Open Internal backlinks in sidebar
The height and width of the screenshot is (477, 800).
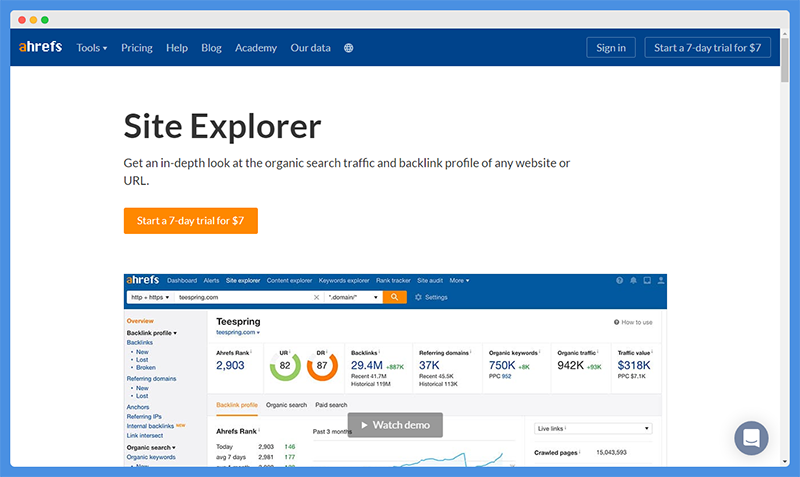point(150,426)
